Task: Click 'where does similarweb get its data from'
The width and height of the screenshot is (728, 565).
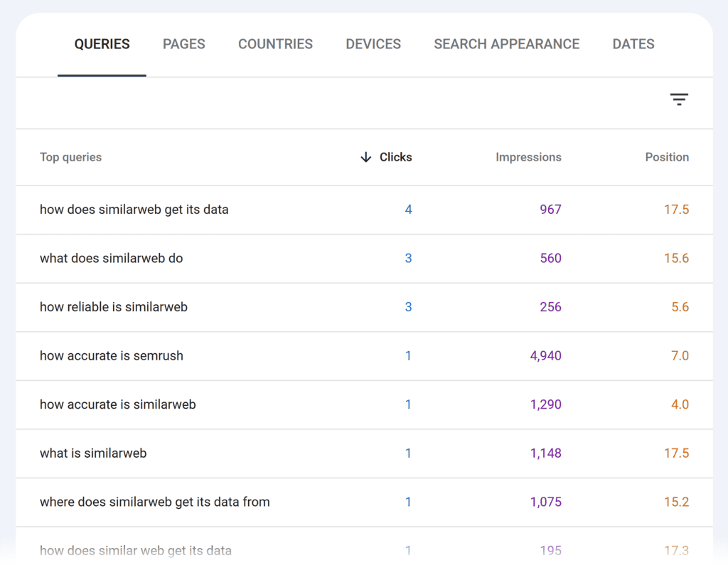Action: pyautogui.click(x=155, y=502)
